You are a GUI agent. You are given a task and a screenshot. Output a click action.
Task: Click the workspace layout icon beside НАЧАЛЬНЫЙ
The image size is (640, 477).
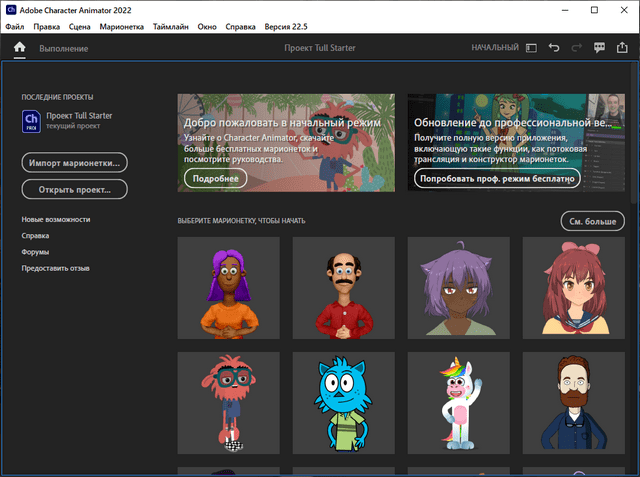pyautogui.click(x=531, y=47)
